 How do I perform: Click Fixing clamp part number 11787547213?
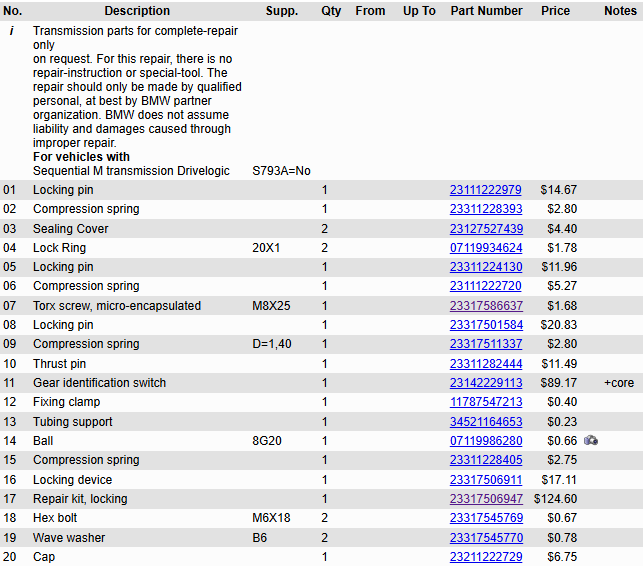click(x=486, y=402)
